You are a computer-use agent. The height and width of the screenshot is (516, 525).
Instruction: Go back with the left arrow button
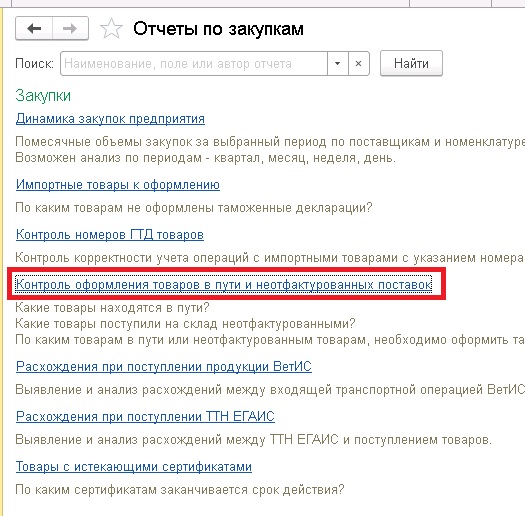(34, 28)
